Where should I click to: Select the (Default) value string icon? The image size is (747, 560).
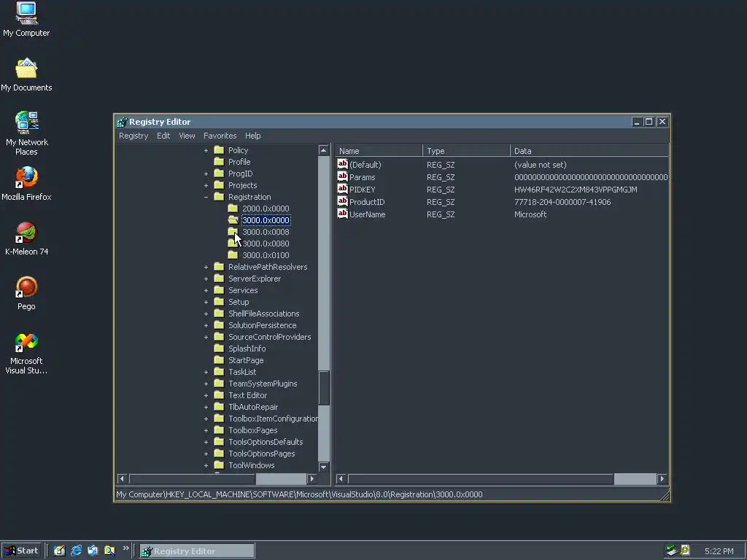pyautogui.click(x=343, y=164)
